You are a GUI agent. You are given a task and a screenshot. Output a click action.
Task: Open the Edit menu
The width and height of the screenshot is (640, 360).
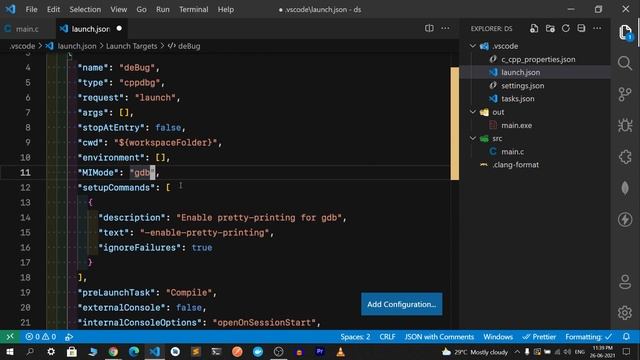click(53, 9)
